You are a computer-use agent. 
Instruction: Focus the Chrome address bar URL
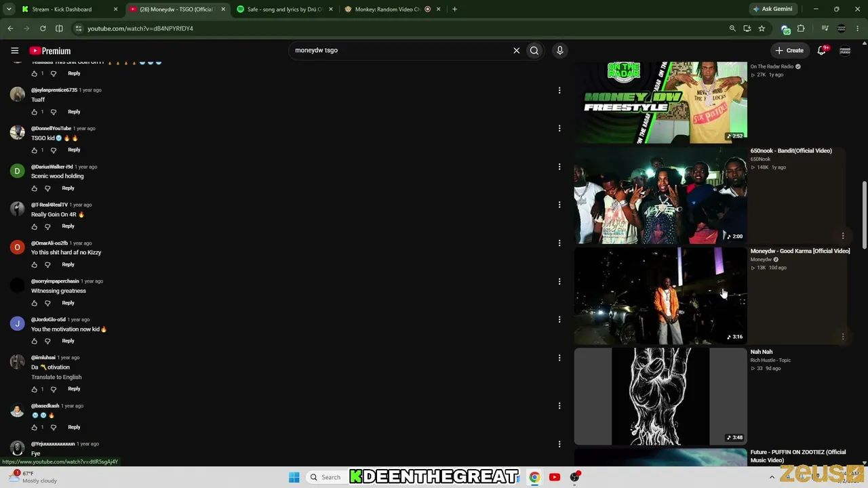140,28
